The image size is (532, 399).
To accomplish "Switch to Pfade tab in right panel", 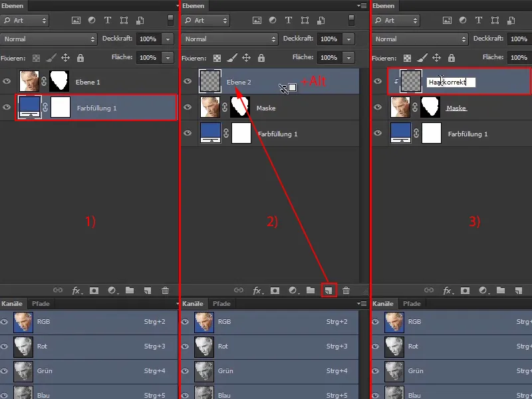I will tap(412, 304).
